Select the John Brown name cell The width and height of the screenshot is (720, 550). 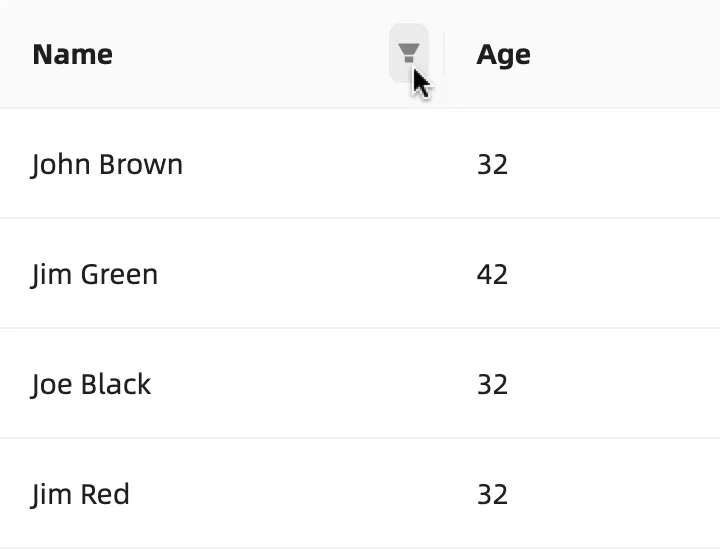coord(107,164)
